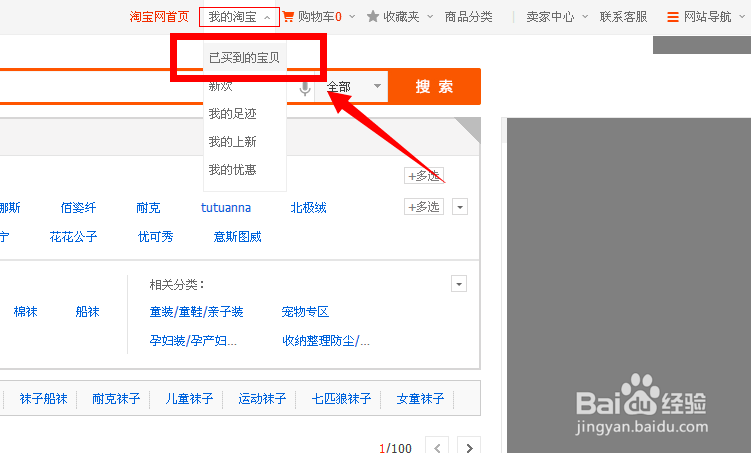This screenshot has width=751, height=453.
Task: Select 新欢 menu item
Action: [x=220, y=86]
